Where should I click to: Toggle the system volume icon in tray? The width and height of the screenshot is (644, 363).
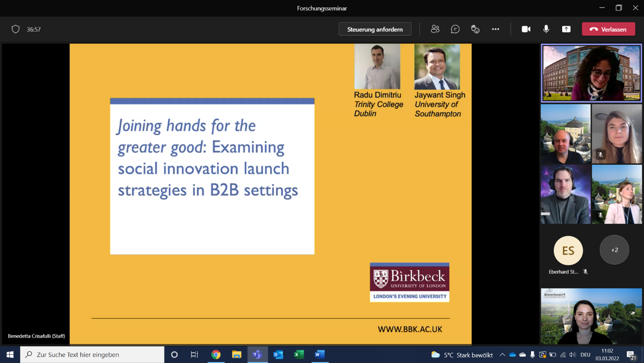572,355
